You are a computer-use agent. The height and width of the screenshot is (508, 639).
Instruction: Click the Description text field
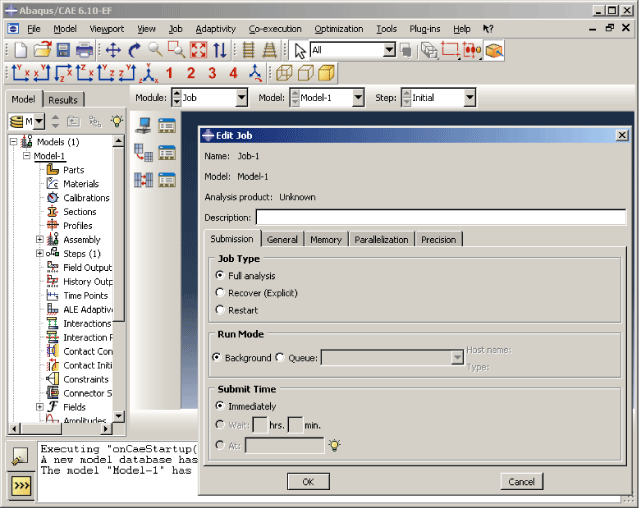pyautogui.click(x=441, y=217)
